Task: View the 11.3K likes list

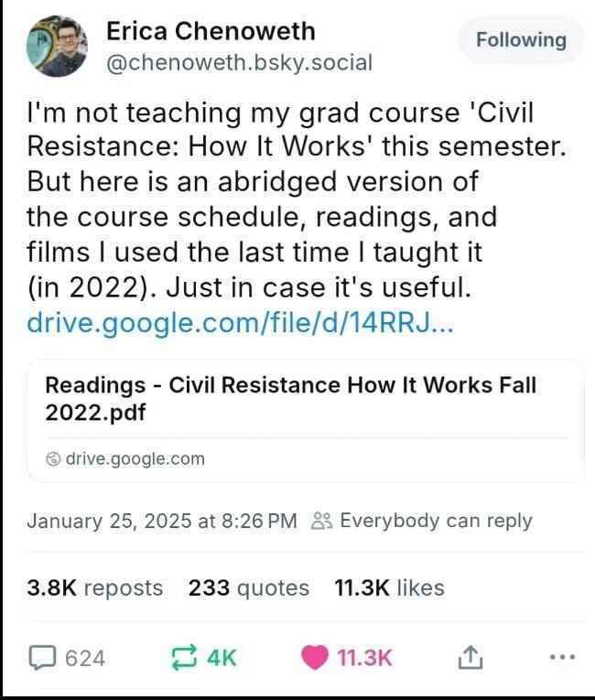Action: click(x=391, y=587)
